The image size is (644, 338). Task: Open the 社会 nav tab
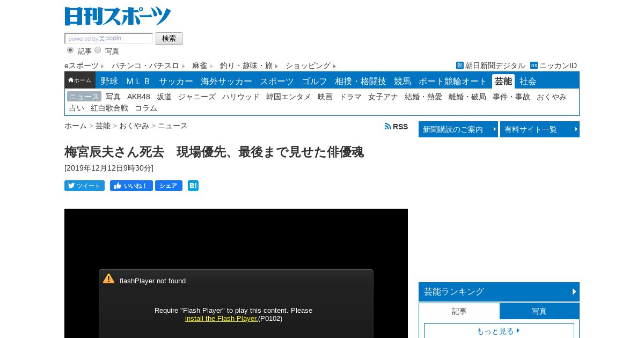pos(528,81)
